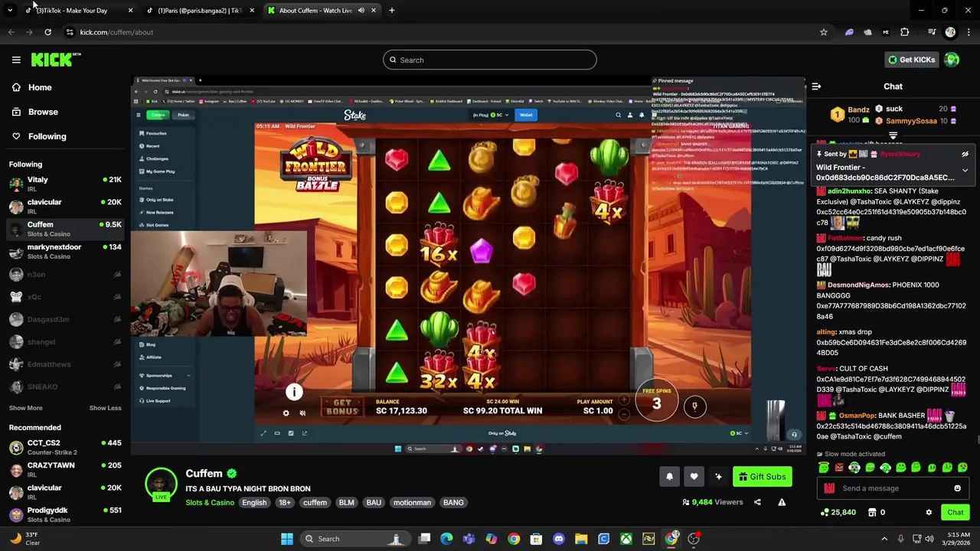Open the Windows Start menu
The width and height of the screenshot is (980, 551).
pyautogui.click(x=286, y=539)
